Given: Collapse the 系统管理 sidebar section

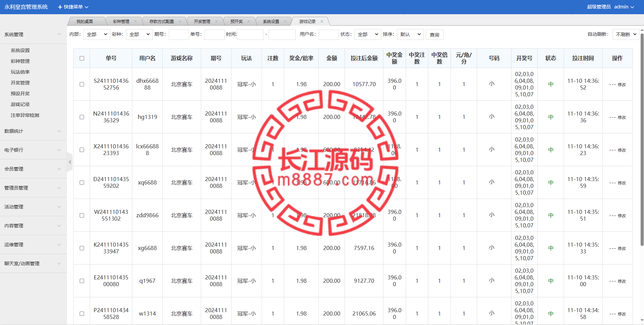Looking at the screenshot, I should pos(33,34).
